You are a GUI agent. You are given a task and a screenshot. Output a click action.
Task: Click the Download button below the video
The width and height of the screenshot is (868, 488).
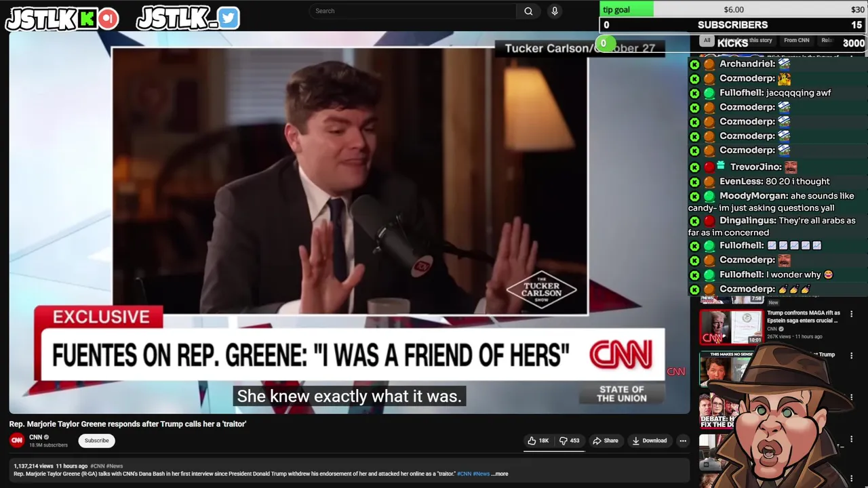click(649, 441)
